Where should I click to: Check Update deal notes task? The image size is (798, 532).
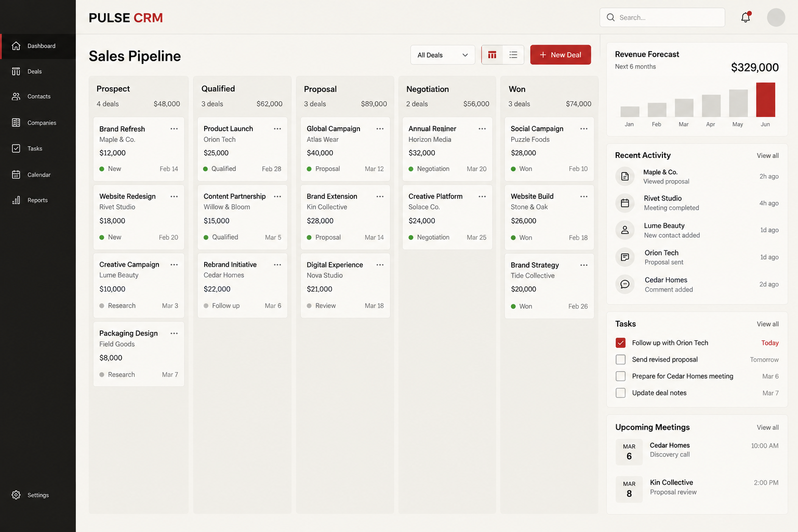coord(620,393)
